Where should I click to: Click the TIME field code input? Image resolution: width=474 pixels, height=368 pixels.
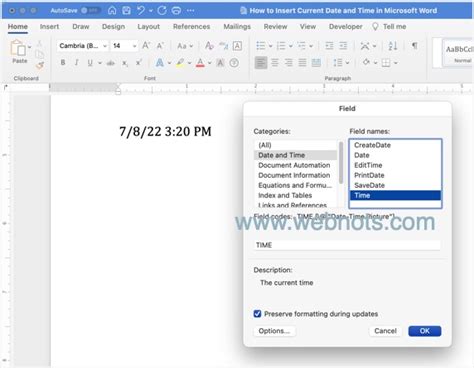pyautogui.click(x=347, y=245)
